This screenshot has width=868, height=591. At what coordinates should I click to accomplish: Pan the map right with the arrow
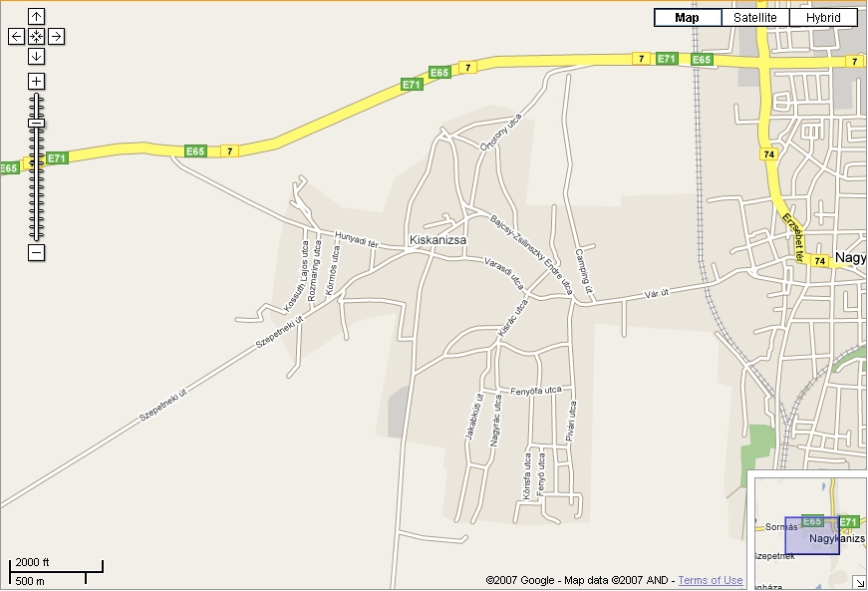tap(56, 37)
